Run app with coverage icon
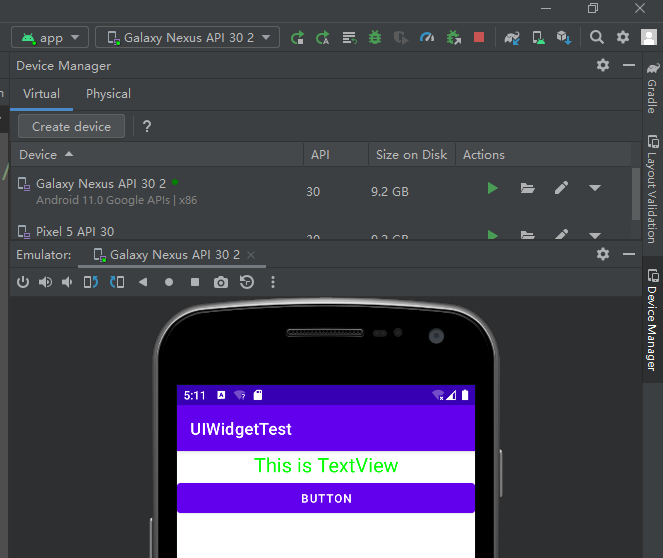Screen dimensions: 663x558 [400, 38]
